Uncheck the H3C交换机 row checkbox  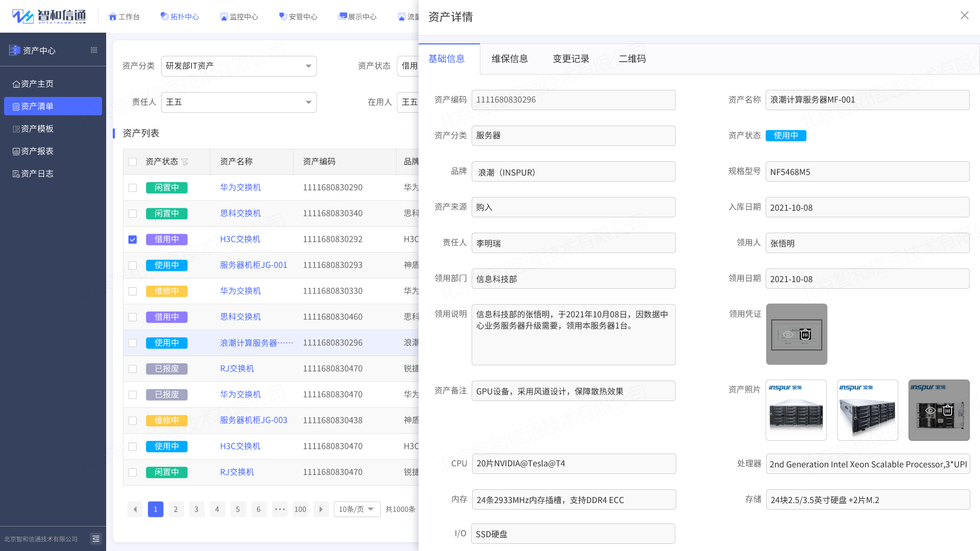coord(132,239)
